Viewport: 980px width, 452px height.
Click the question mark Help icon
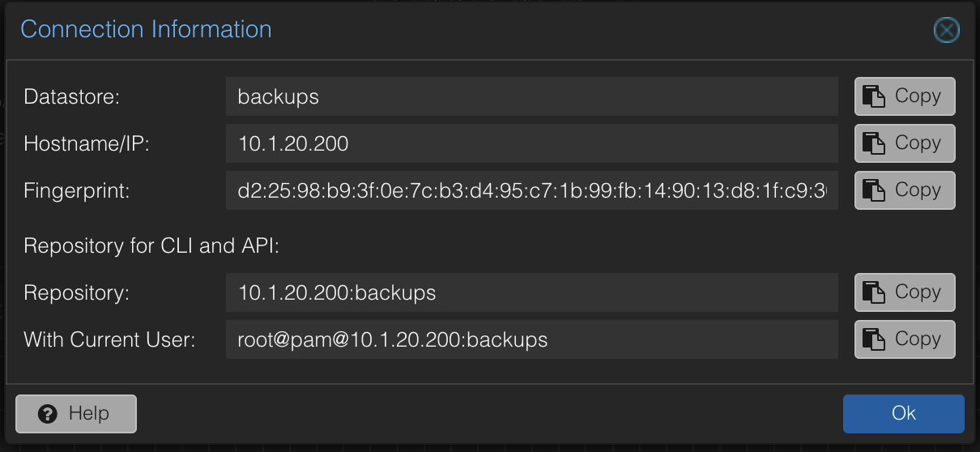[48, 414]
